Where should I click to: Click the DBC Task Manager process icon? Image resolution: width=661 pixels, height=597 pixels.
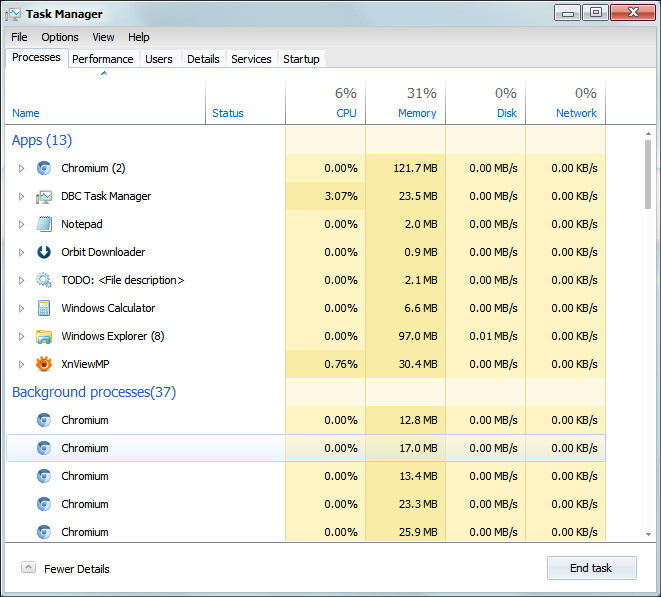coord(44,196)
